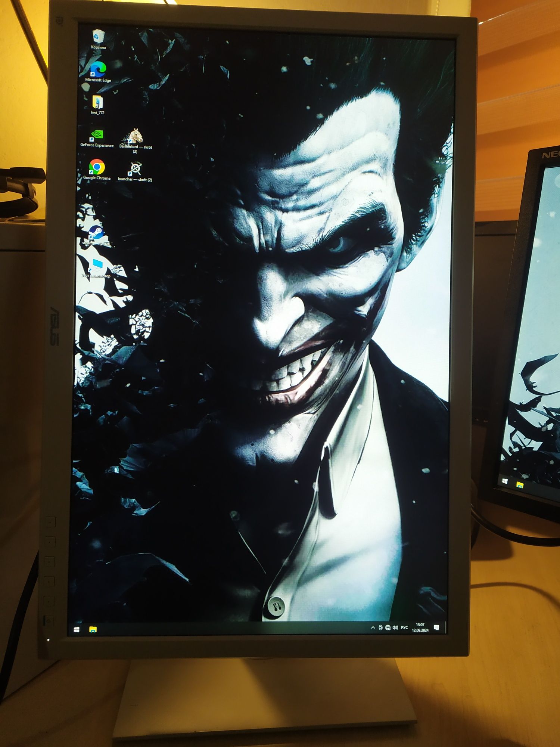Open Start menu on the NEC monitor
560x747 pixels.
click(505, 481)
